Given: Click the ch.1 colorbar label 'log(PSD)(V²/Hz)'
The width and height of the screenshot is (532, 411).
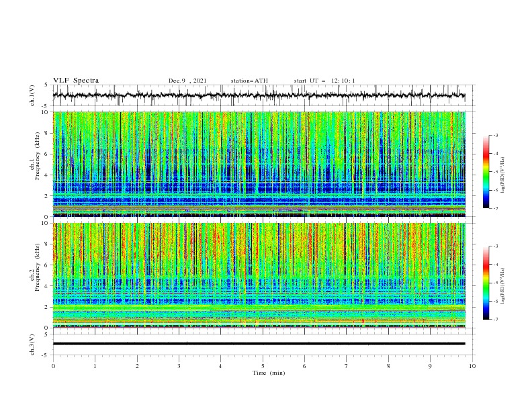Looking at the screenshot, I should click(502, 175).
